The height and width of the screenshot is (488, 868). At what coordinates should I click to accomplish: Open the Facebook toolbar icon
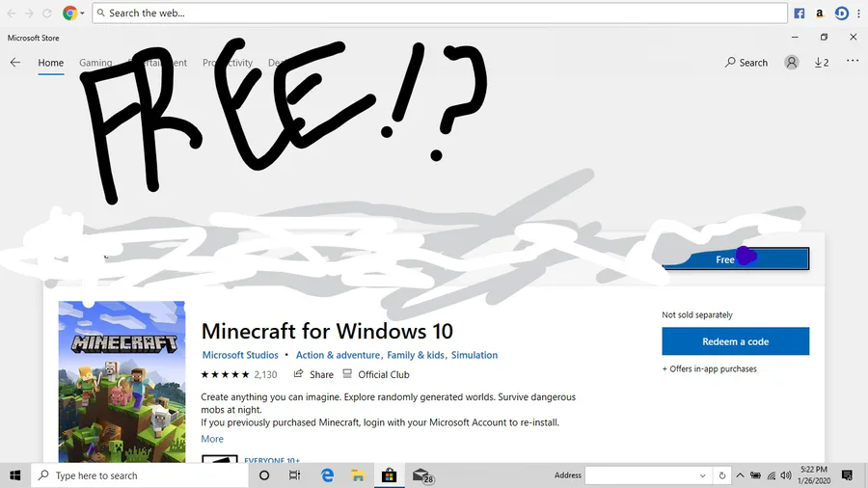pos(799,14)
